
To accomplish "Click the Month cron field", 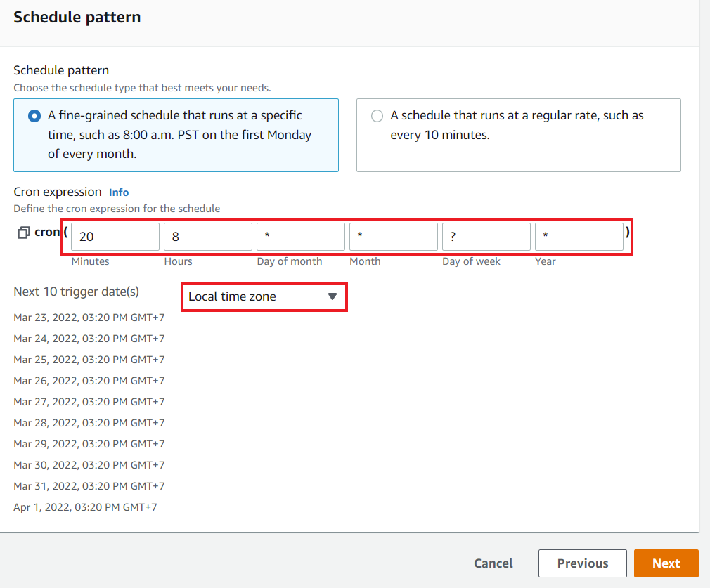I will 393,236.
